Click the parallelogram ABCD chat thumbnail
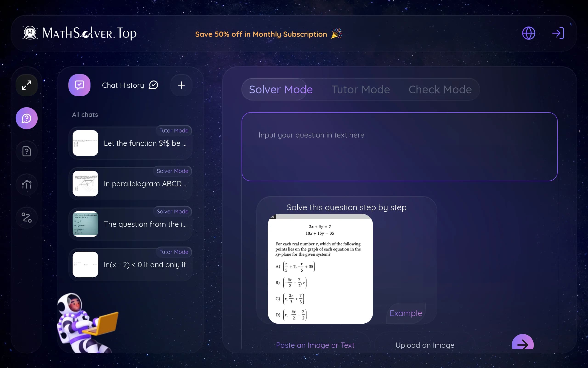Image resolution: width=588 pixels, height=368 pixels. (85, 184)
